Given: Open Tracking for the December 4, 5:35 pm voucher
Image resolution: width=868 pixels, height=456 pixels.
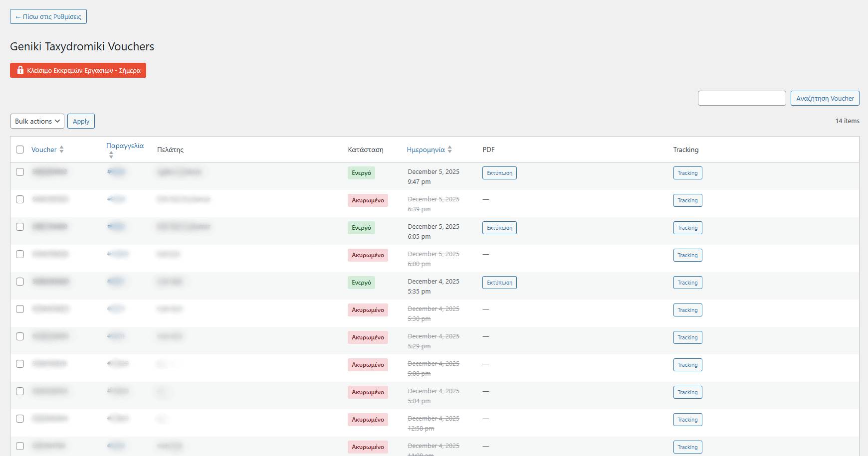Looking at the screenshot, I should click(687, 283).
